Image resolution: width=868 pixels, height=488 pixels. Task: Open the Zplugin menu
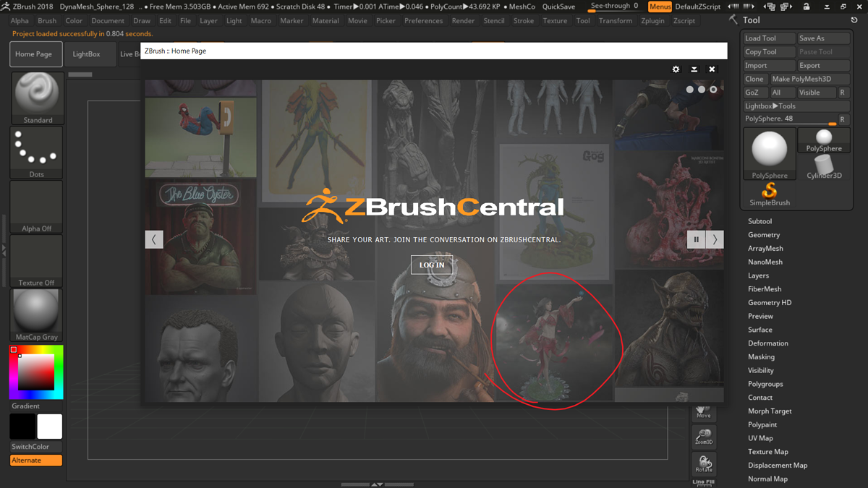tap(652, 21)
